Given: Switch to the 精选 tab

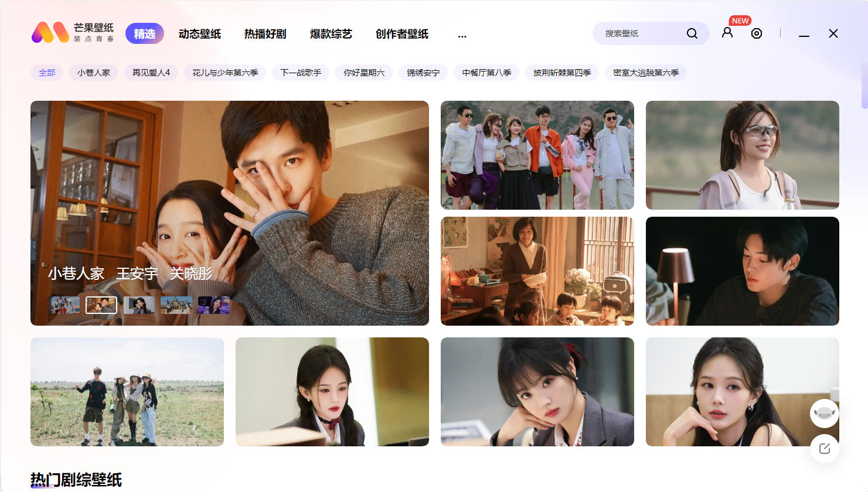Looking at the screenshot, I should [145, 34].
